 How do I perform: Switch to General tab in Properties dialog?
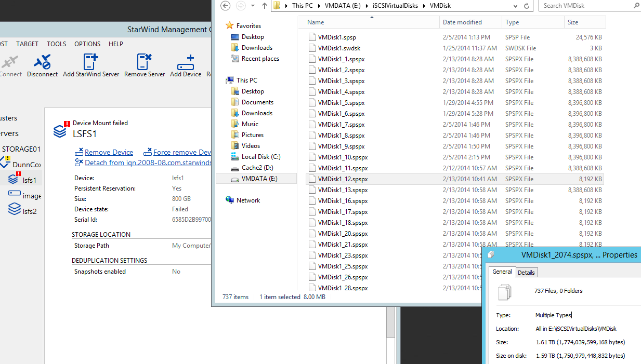click(x=502, y=272)
